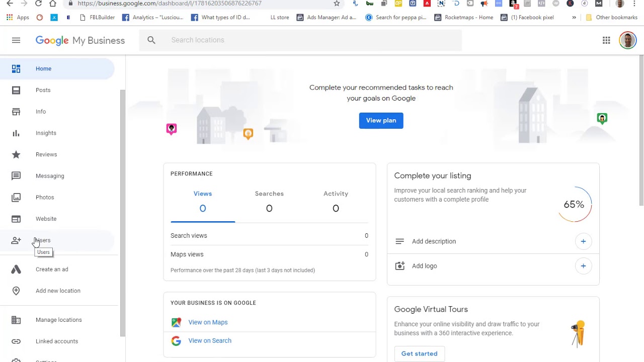Open the View on Search link
This screenshot has height=362, width=644.
point(210,341)
